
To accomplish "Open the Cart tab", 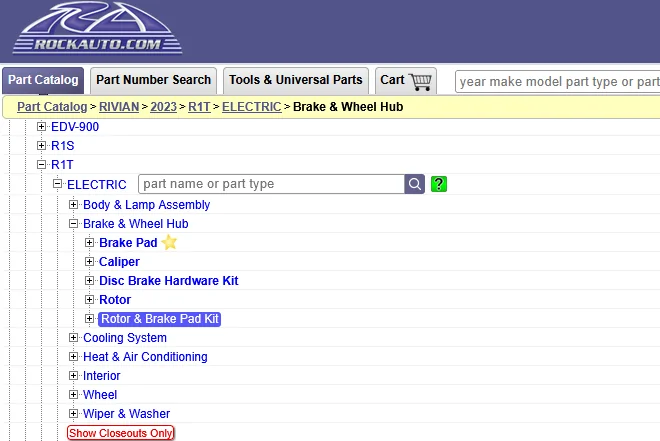I will (406, 80).
